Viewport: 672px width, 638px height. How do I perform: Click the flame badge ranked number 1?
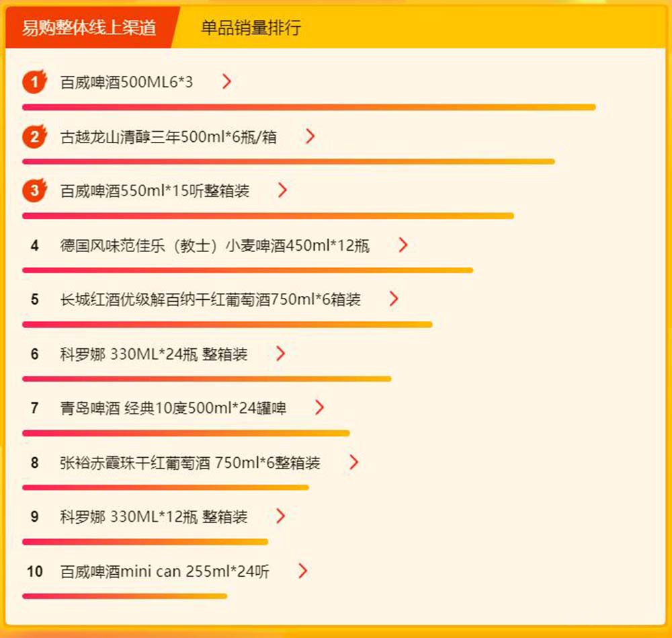tap(34, 81)
